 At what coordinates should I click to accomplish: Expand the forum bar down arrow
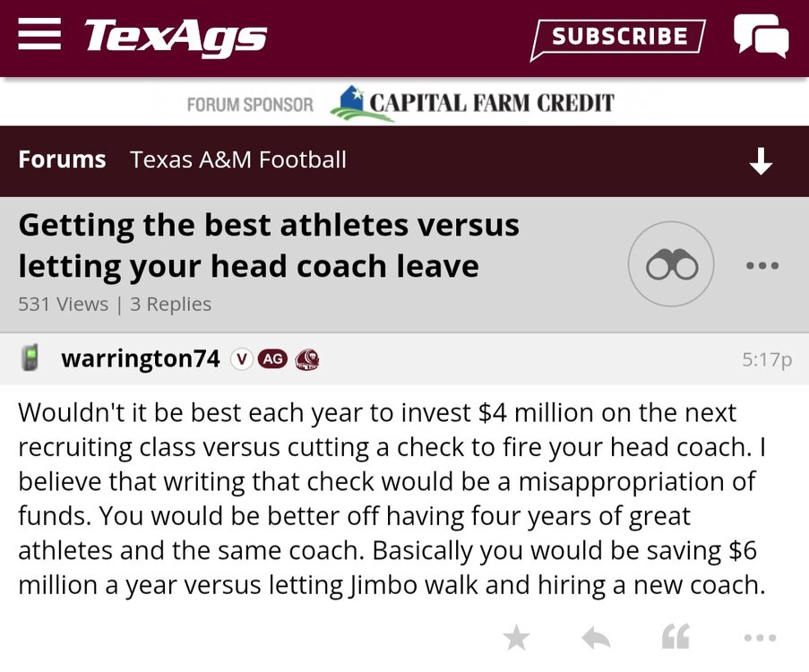tap(761, 161)
